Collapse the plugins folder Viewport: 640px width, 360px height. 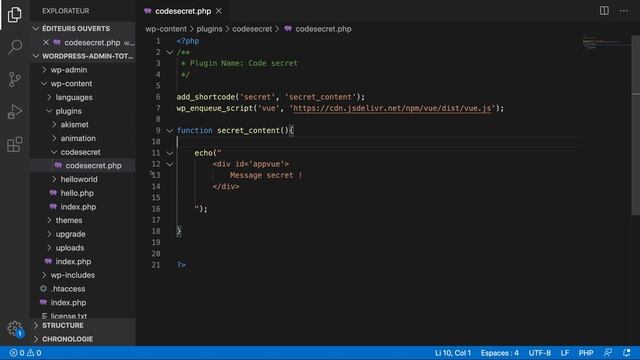coord(82,111)
